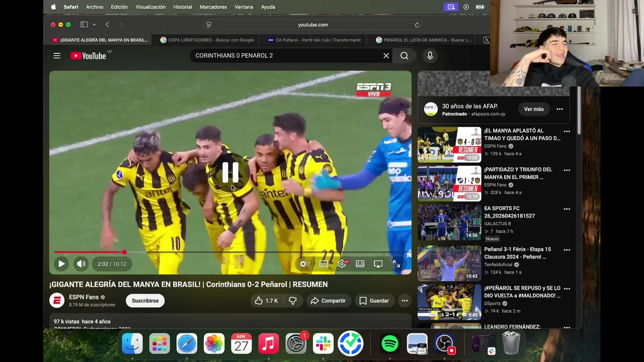The image size is (644, 362).
Task: Open options for PEÑAROL SE REPUSO video
Action: pos(567,289)
